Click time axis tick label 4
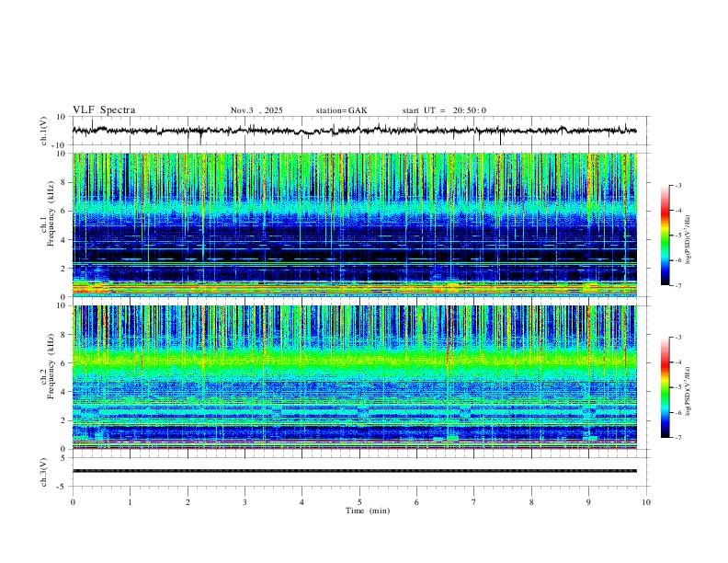The height and width of the screenshot is (563, 728). pyautogui.click(x=301, y=502)
